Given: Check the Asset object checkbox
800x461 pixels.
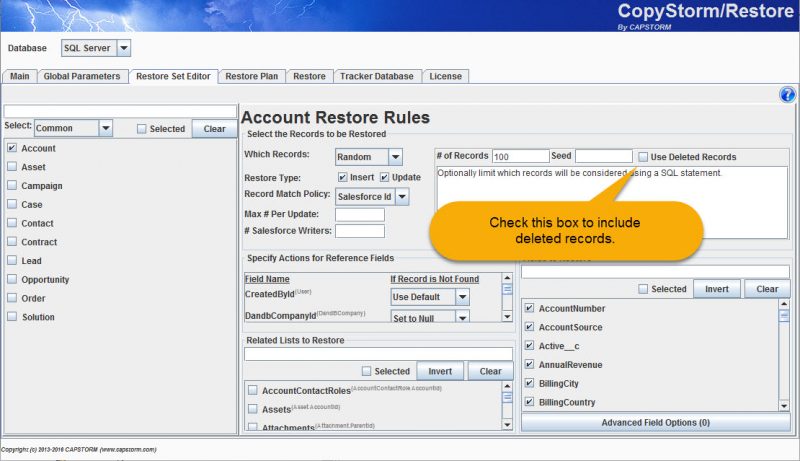Looking at the screenshot, I should click(x=12, y=167).
